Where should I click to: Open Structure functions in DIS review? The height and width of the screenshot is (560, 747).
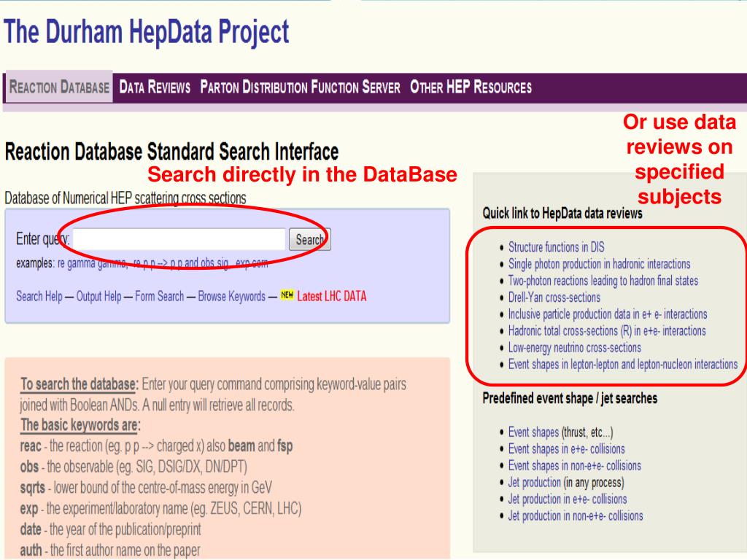(x=556, y=247)
